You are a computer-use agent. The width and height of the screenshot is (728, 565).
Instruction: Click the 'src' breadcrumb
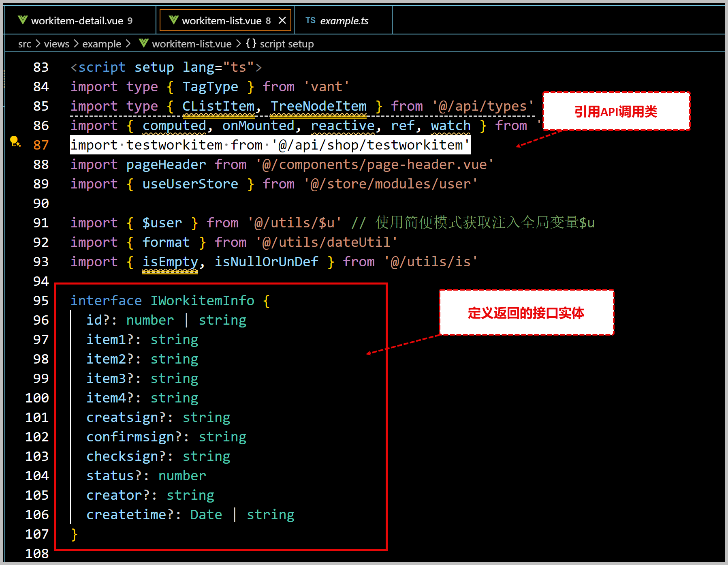pos(25,44)
